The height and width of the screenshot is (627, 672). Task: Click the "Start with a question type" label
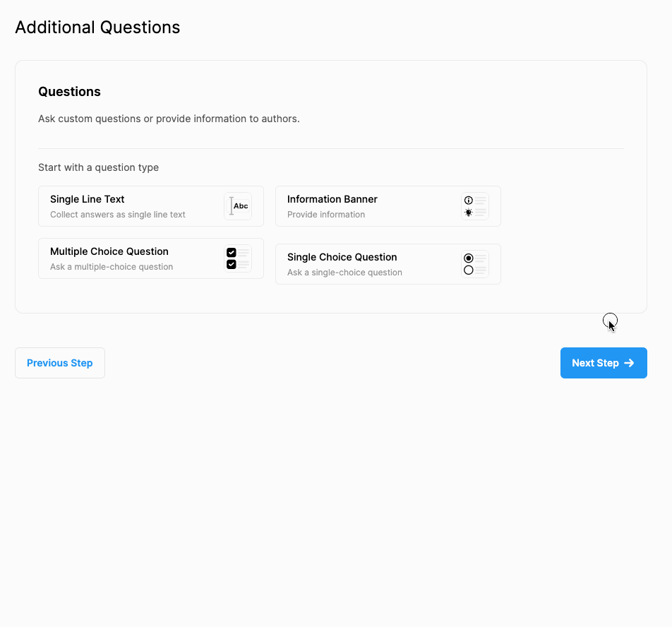(98, 167)
